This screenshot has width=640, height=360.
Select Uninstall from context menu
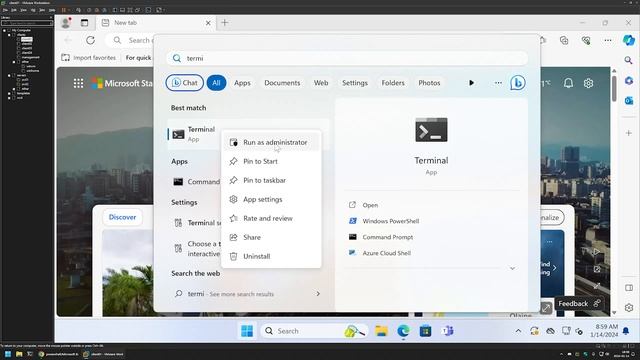(271, 256)
